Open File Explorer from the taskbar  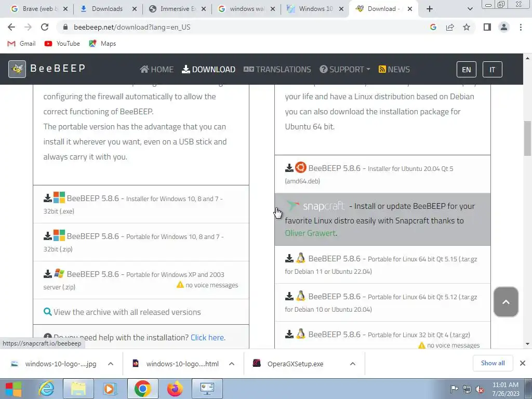coord(78,389)
